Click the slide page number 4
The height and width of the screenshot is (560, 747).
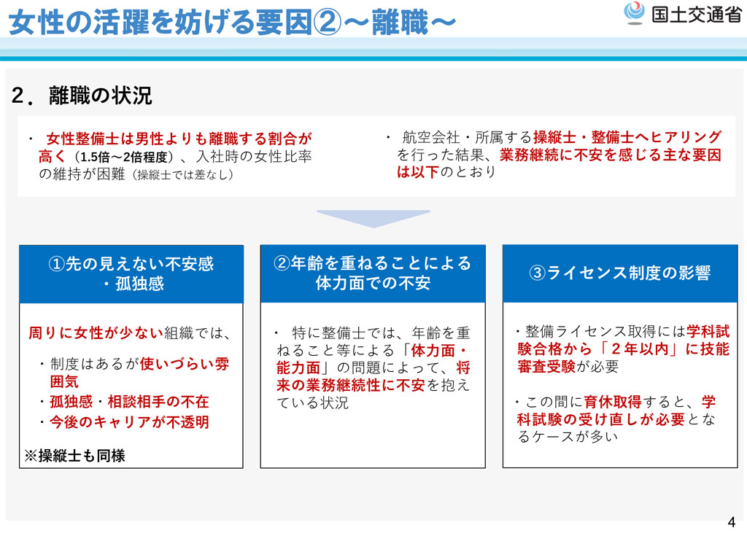pos(732,522)
